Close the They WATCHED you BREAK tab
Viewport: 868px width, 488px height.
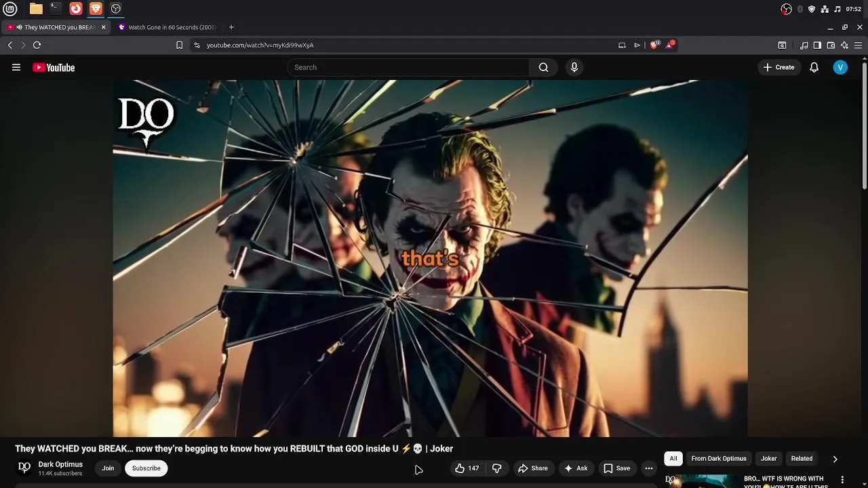tap(103, 27)
